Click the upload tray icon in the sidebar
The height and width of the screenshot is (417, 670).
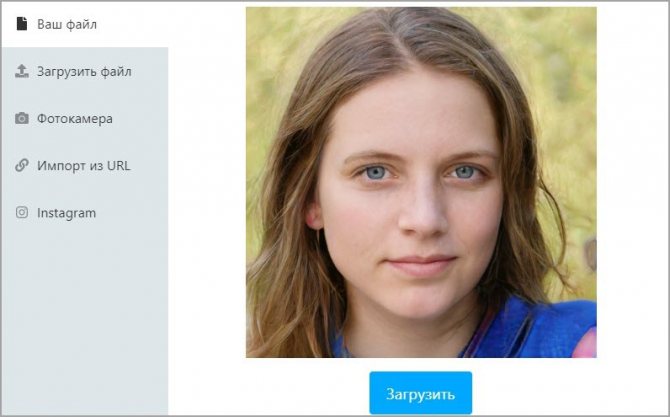(22, 71)
